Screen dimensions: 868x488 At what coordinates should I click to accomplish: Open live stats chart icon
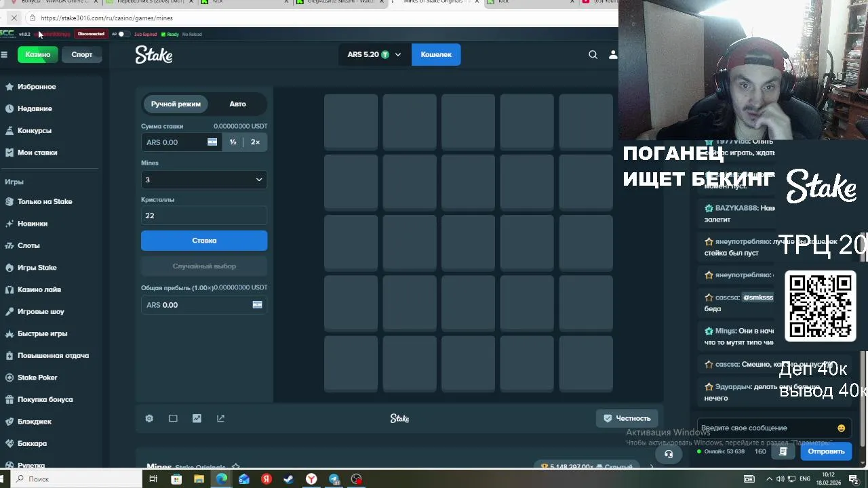coord(197,418)
